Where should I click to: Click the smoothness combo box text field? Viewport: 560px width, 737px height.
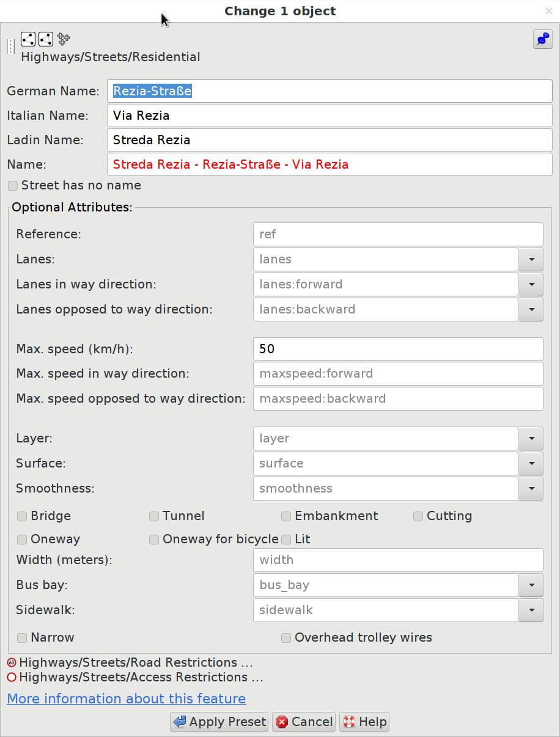pyautogui.click(x=386, y=488)
